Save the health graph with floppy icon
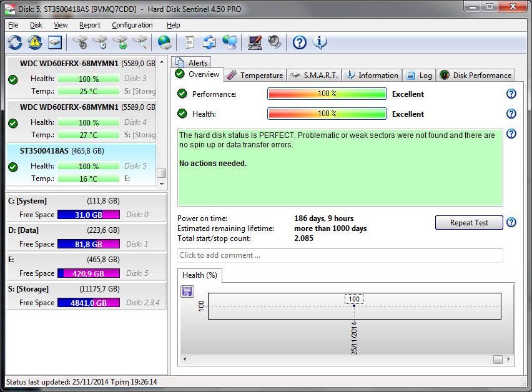Viewport: 532px width, 392px height. point(187,291)
